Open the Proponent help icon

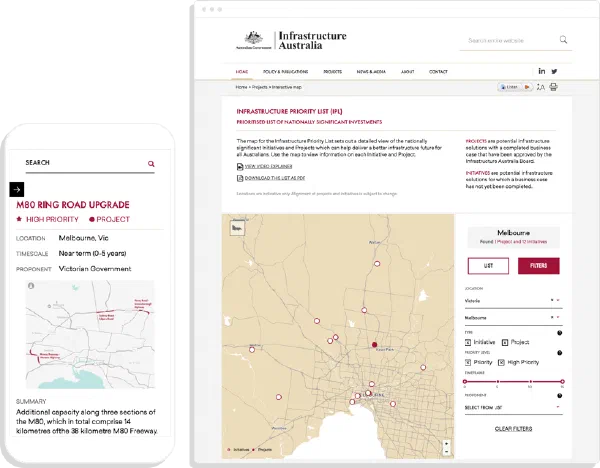[559, 396]
